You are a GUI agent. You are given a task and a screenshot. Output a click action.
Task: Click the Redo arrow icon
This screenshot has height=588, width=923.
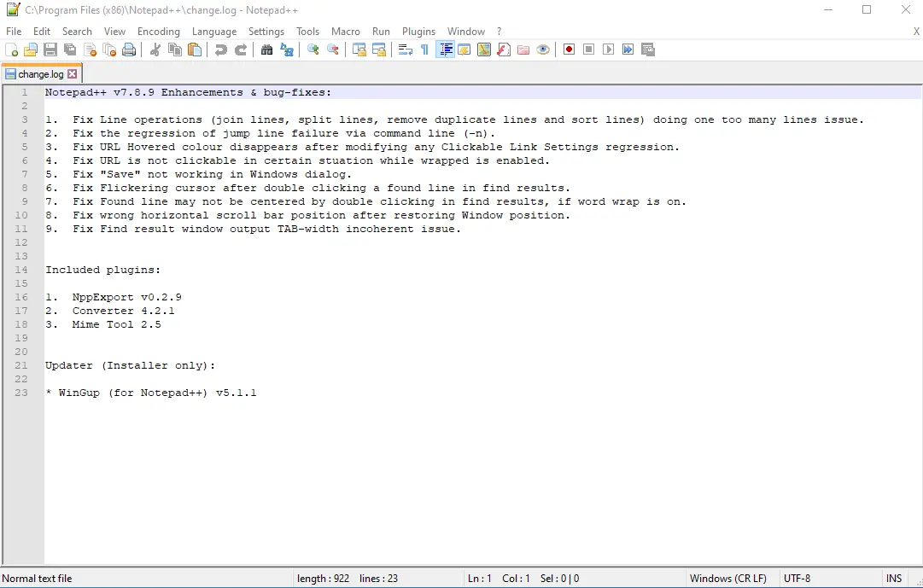point(241,50)
